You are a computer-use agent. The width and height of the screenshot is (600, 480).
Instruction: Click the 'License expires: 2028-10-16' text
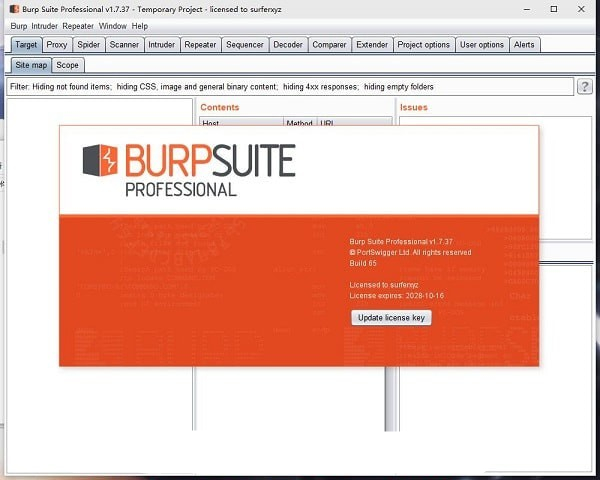pos(397,296)
